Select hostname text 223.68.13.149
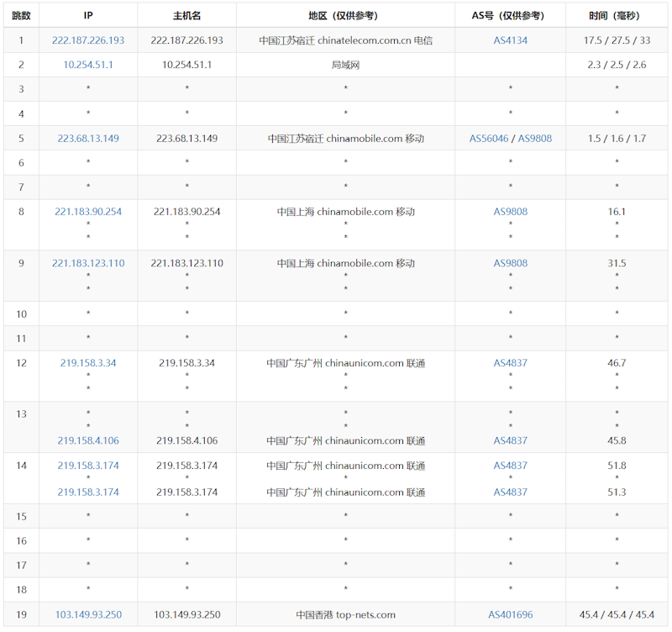The width and height of the screenshot is (672, 632). [186, 139]
